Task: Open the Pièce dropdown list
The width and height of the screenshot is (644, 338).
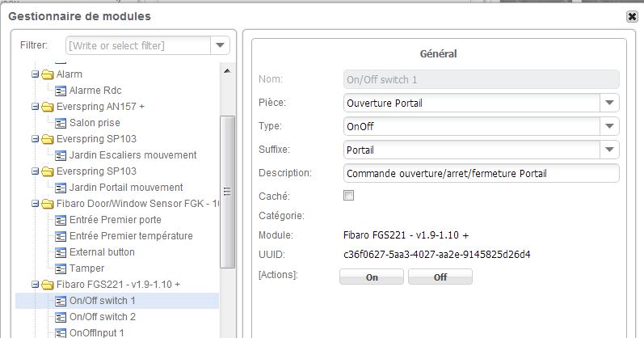Action: point(609,104)
